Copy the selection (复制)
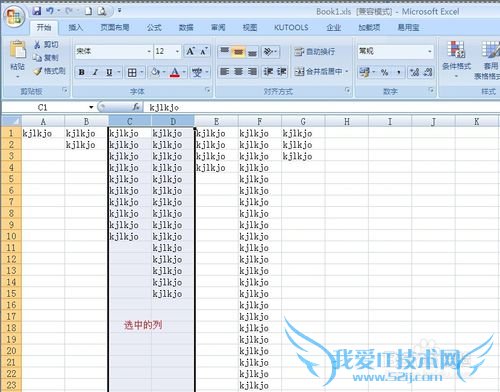The height and width of the screenshot is (392, 500). [x=46, y=57]
